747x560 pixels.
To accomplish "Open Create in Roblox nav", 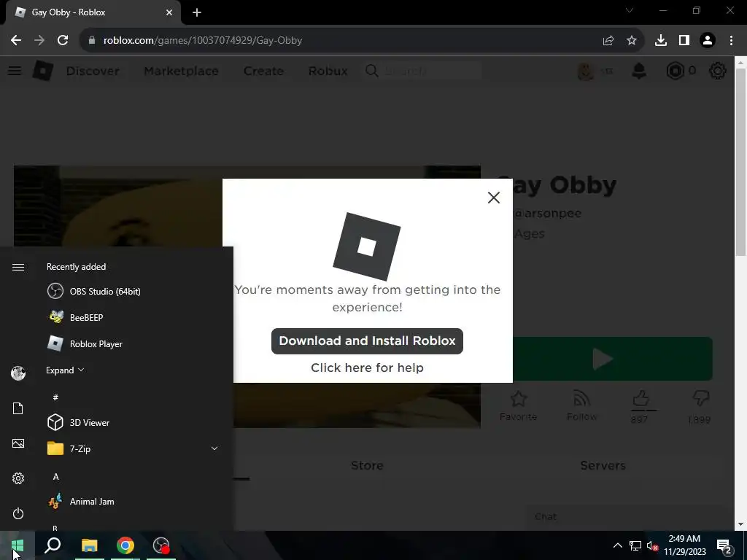I will [263, 71].
